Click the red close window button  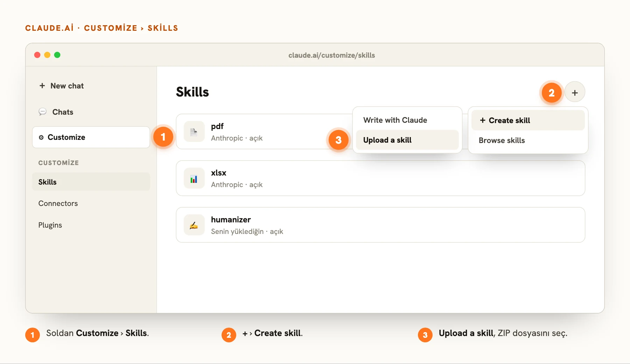(x=37, y=55)
